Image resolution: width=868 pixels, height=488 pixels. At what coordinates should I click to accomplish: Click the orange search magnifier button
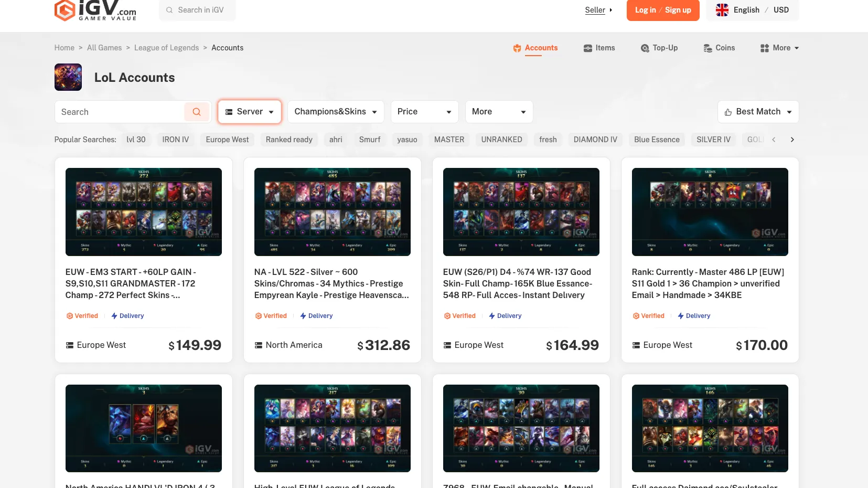point(197,112)
